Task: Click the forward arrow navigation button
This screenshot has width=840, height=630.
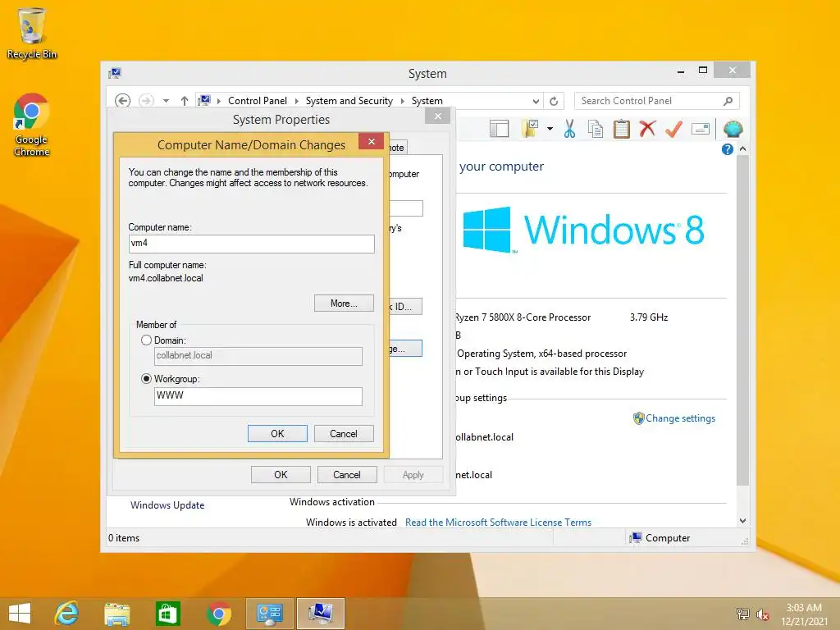Action: [x=146, y=101]
